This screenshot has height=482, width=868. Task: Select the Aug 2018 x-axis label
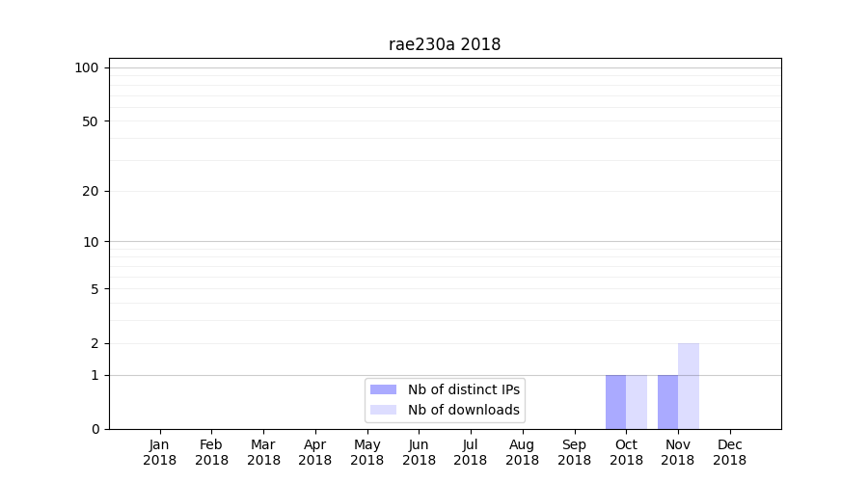[x=522, y=452]
